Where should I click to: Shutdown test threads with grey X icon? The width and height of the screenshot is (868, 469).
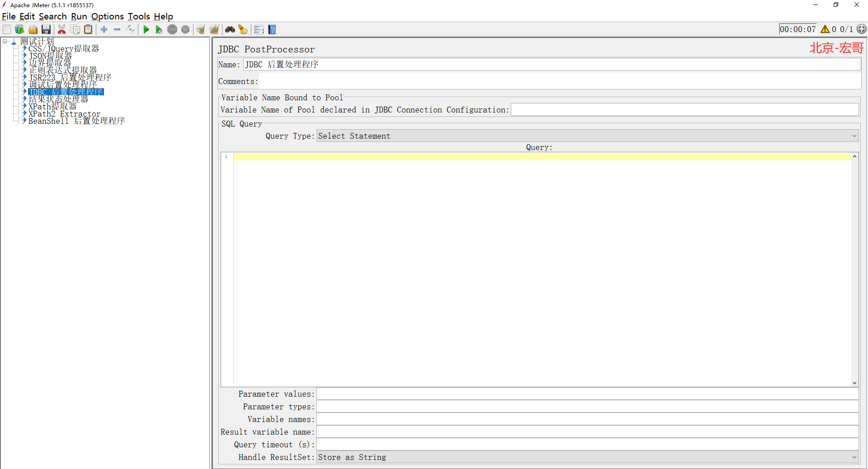(185, 29)
